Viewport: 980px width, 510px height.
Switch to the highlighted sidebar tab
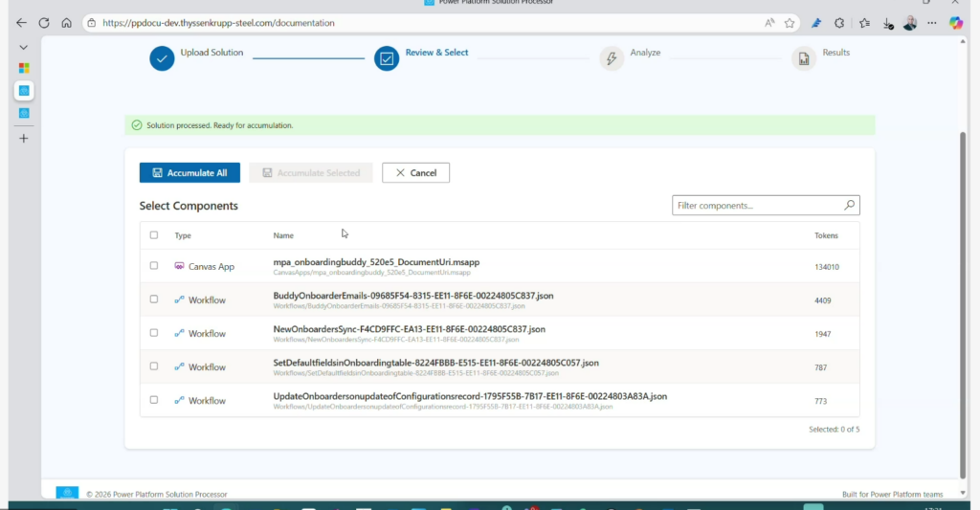(24, 91)
